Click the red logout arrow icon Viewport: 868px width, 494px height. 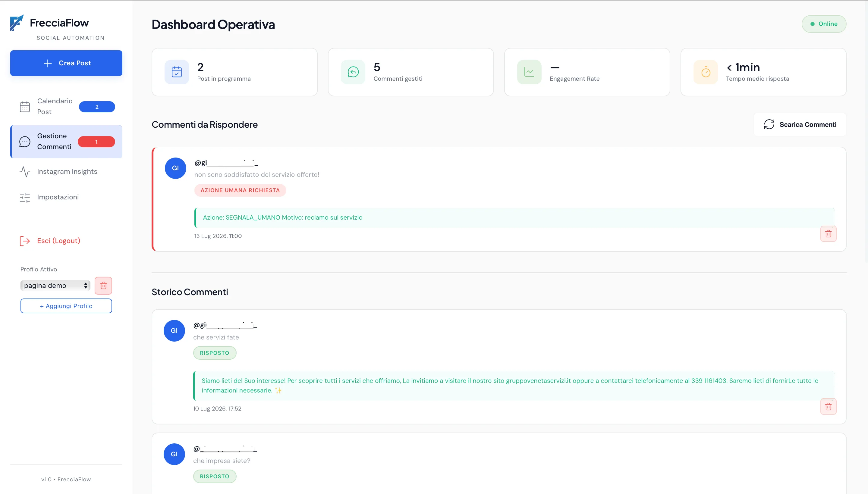[x=25, y=241]
